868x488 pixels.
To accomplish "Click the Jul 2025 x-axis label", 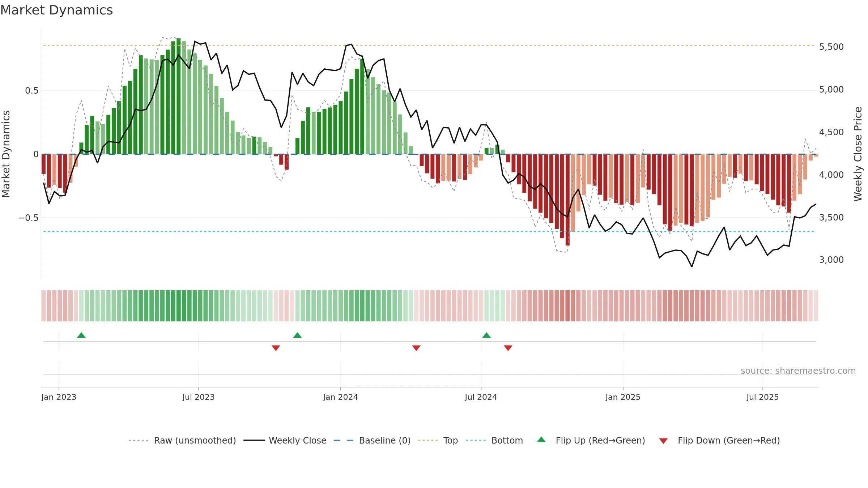I will click(763, 397).
